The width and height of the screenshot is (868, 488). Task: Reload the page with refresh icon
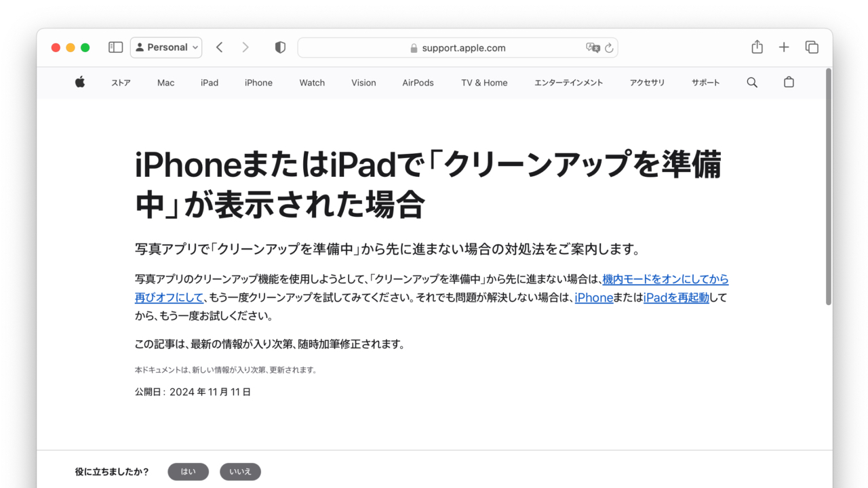[x=609, y=47]
